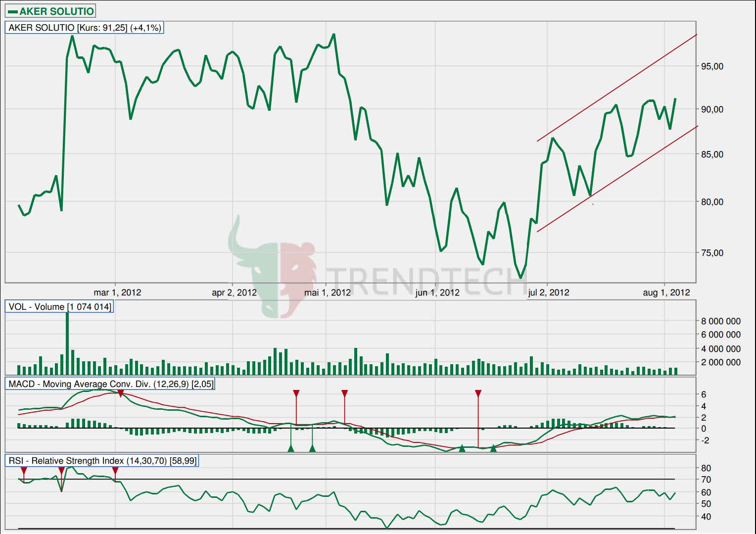Click the red MACD sell marker in late April
The height and width of the screenshot is (534, 756).
pos(296,393)
